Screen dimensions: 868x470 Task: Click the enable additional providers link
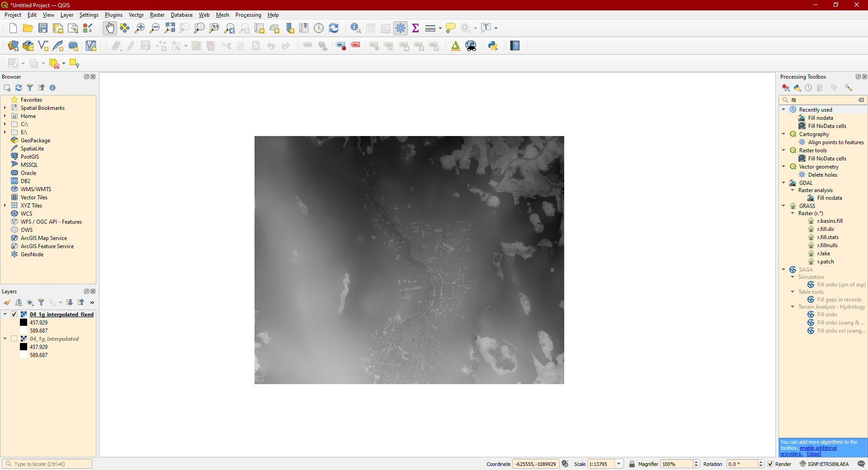pos(818,448)
